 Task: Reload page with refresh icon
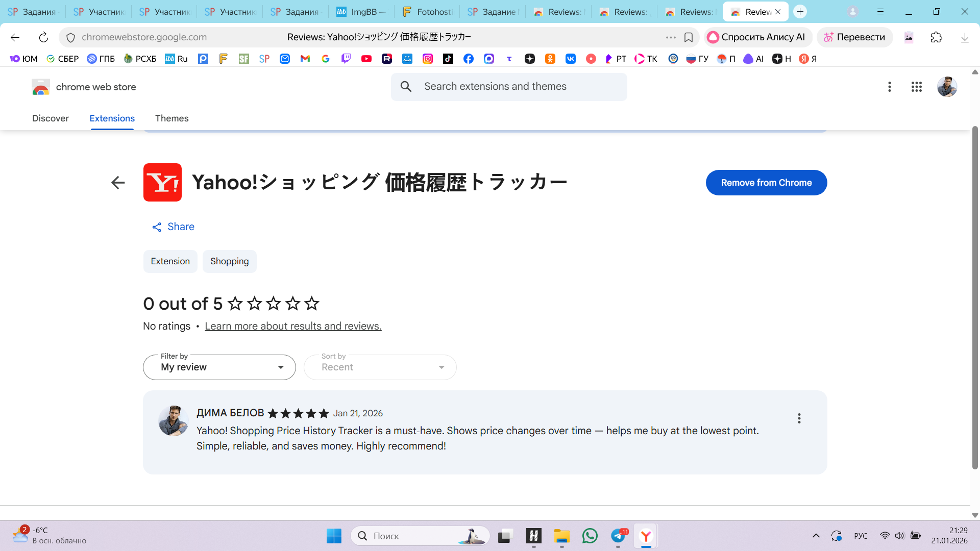(43, 37)
